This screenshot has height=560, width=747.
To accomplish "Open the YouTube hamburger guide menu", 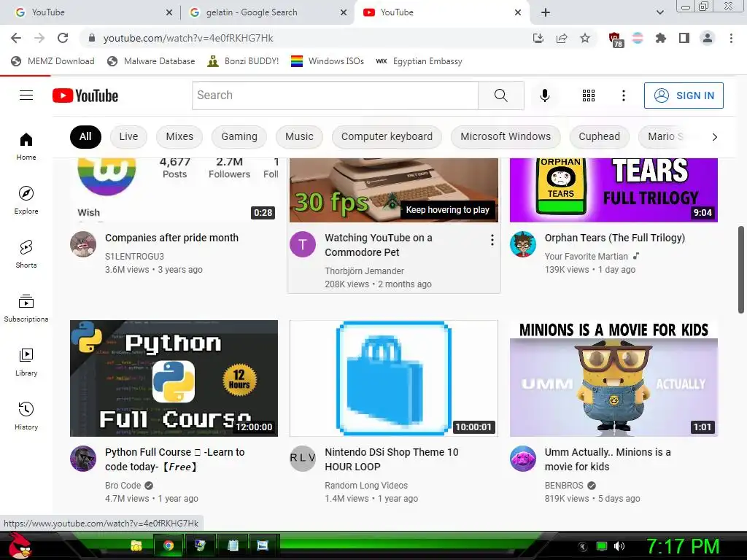I will pyautogui.click(x=26, y=96).
